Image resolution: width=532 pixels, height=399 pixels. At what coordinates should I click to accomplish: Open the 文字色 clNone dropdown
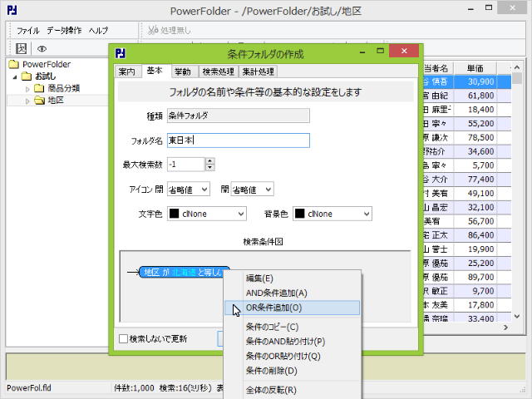coord(207,214)
